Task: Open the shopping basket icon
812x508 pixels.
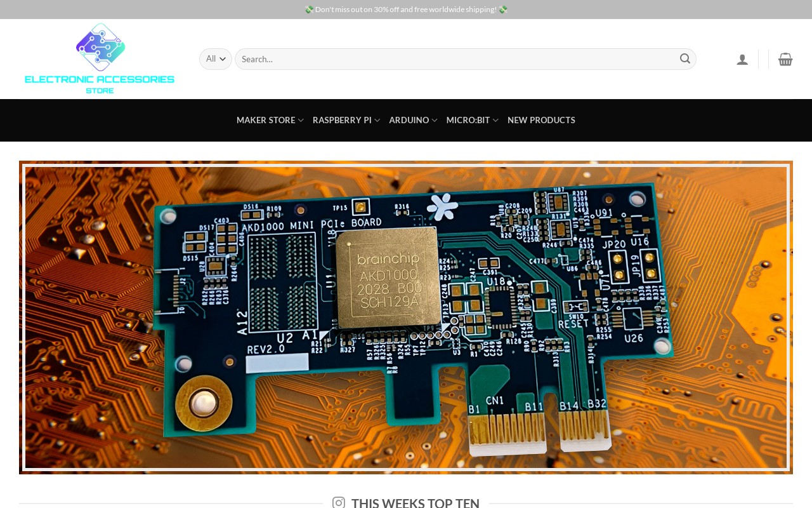Action: [x=785, y=59]
